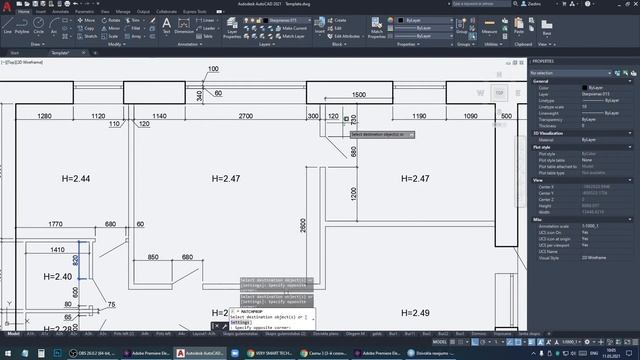640x360 pixels.
Task: Click Make Current layer button
Action: [291, 28]
